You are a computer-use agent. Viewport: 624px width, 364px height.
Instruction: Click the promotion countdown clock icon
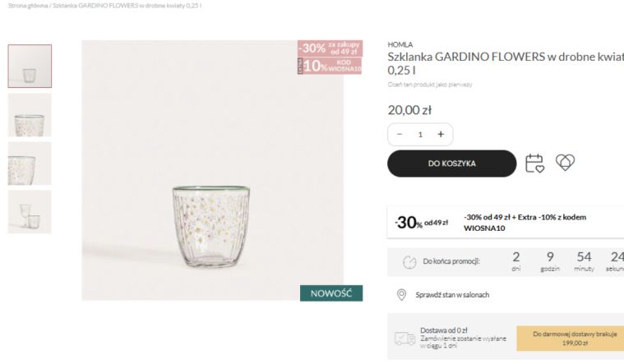[409, 261]
